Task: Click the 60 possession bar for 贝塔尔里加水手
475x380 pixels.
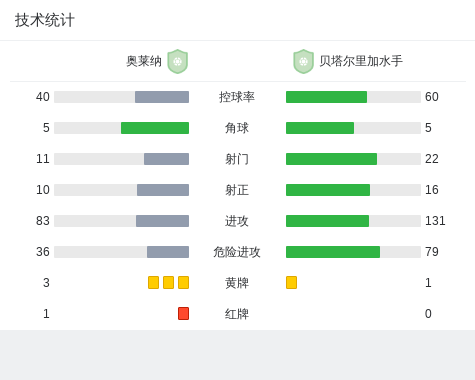Action: point(353,97)
